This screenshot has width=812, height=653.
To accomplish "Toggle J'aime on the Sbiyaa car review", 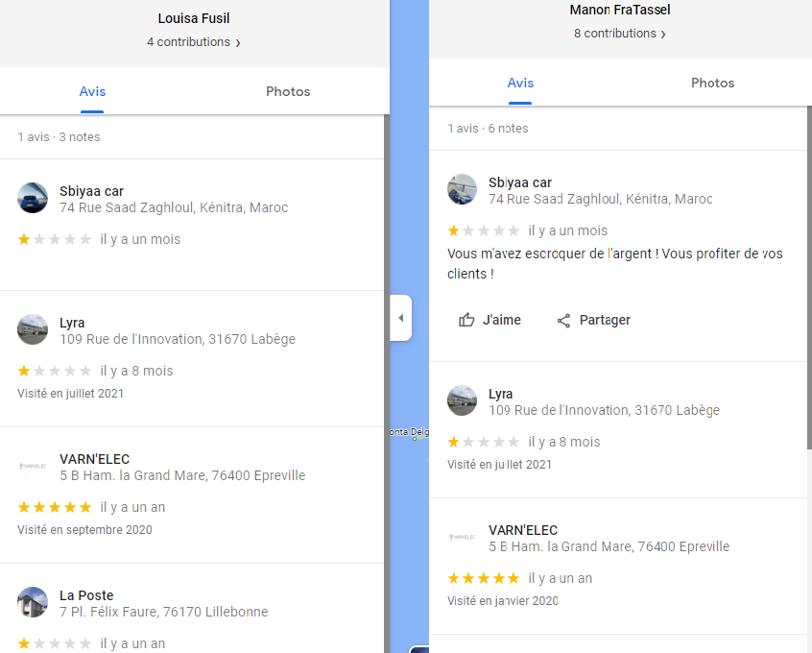I will 490,320.
